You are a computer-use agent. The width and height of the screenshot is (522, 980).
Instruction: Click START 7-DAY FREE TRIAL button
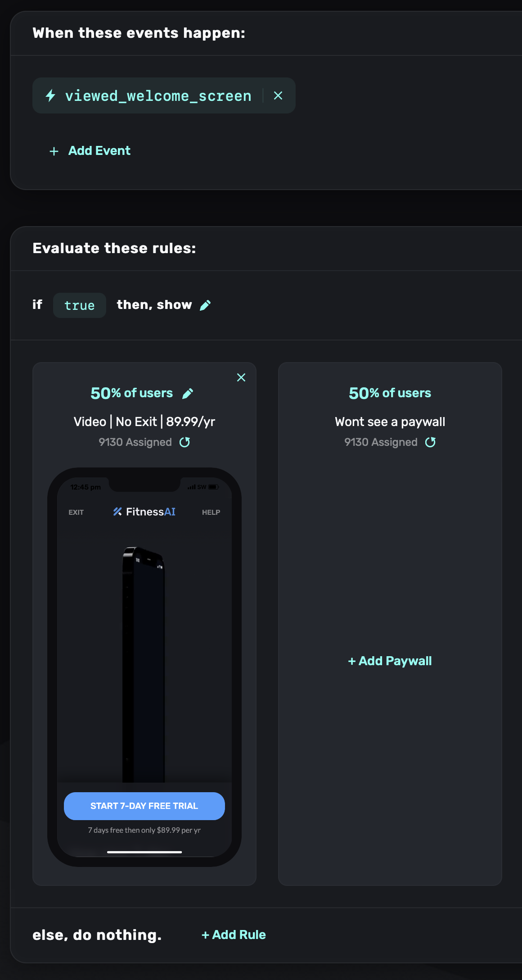[144, 806]
